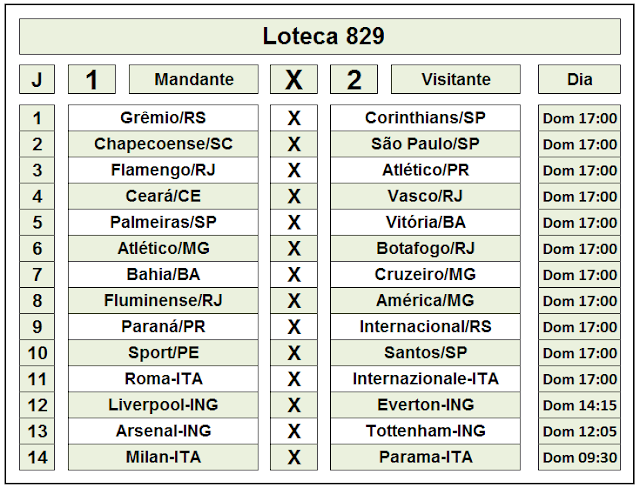Image resolution: width=640 pixels, height=488 pixels.
Task: Select the Mandante column header
Action: [194, 79]
